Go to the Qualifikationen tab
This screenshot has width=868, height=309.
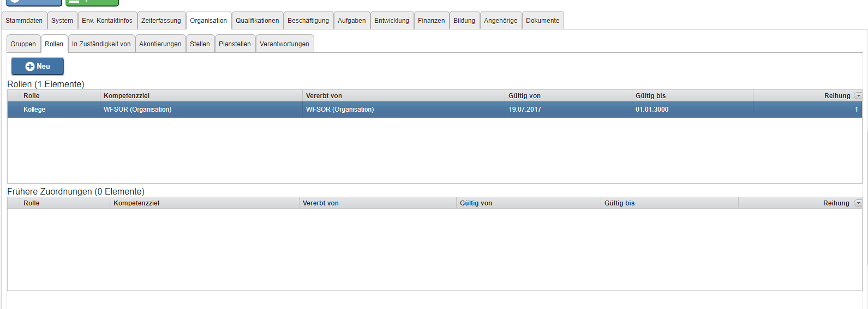[257, 21]
